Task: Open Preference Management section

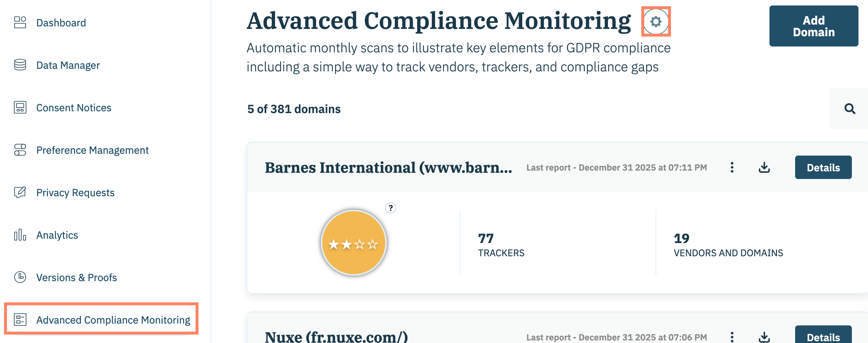Action: coord(92,150)
